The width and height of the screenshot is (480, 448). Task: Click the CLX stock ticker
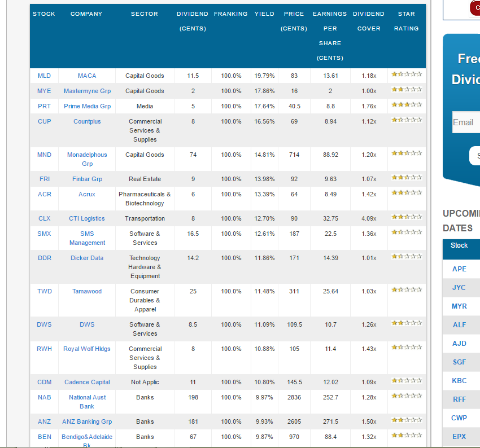pos(45,218)
